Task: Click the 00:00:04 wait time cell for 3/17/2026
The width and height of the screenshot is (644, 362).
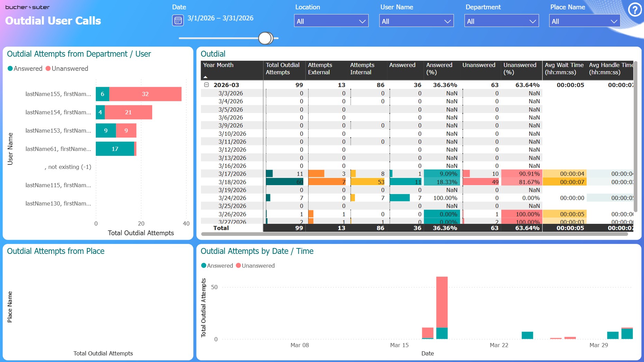Action: (564, 174)
